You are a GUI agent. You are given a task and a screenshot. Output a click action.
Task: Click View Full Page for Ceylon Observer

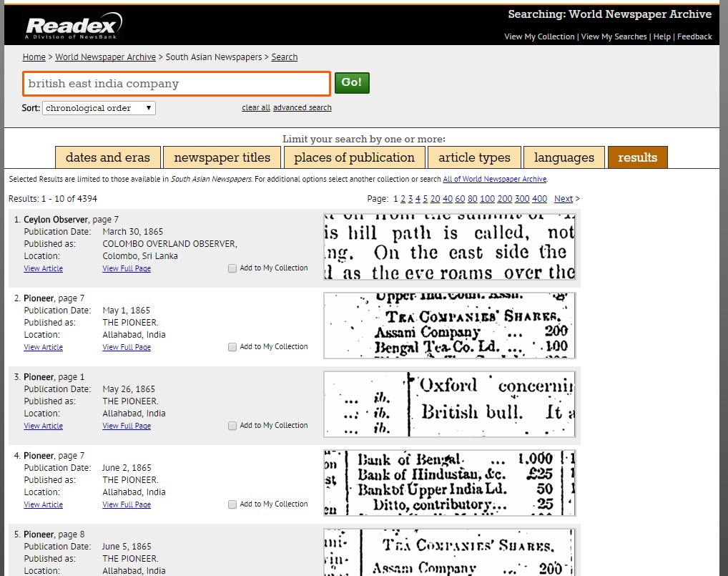pos(127,269)
